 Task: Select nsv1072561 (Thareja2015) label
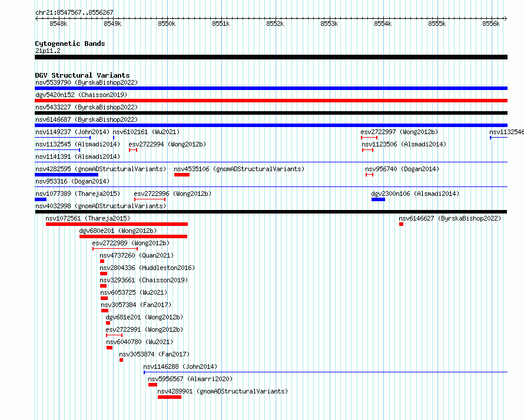tap(88, 218)
